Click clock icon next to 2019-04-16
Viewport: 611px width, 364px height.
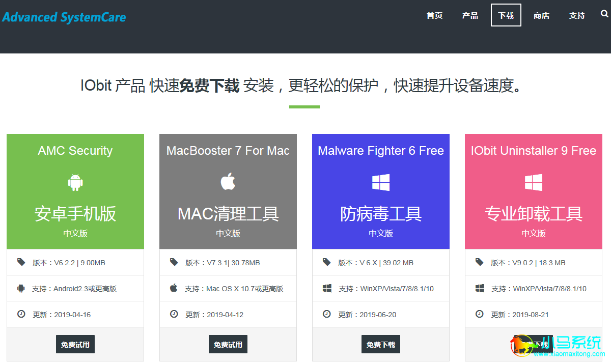pyautogui.click(x=21, y=314)
